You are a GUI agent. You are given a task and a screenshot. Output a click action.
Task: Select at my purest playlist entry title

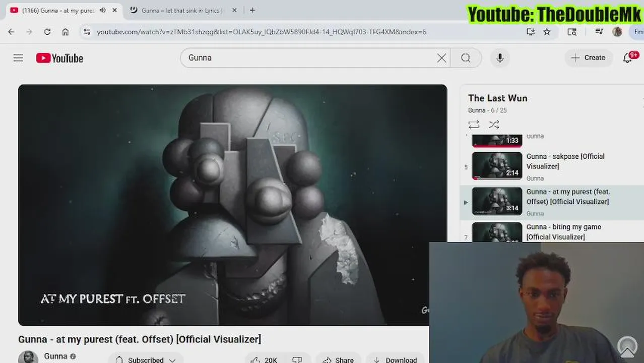coord(568,197)
